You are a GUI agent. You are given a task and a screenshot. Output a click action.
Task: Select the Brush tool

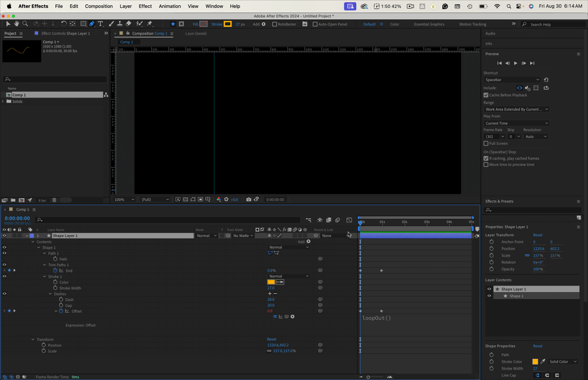coord(111,24)
